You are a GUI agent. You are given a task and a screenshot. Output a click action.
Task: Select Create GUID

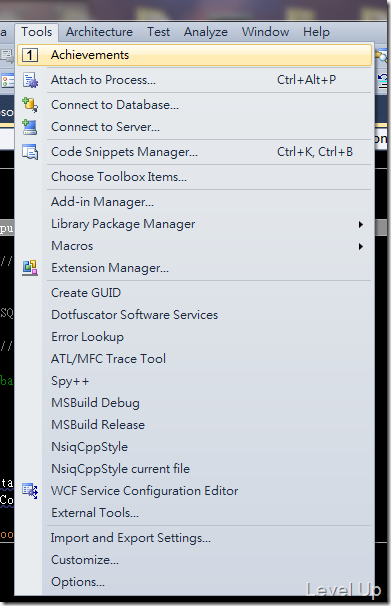[x=194, y=293]
